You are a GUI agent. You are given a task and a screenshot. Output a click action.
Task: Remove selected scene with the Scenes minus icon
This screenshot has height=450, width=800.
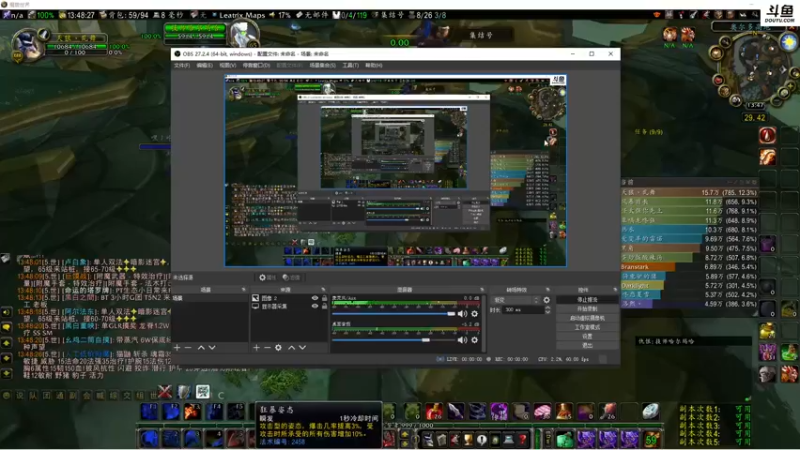click(188, 347)
